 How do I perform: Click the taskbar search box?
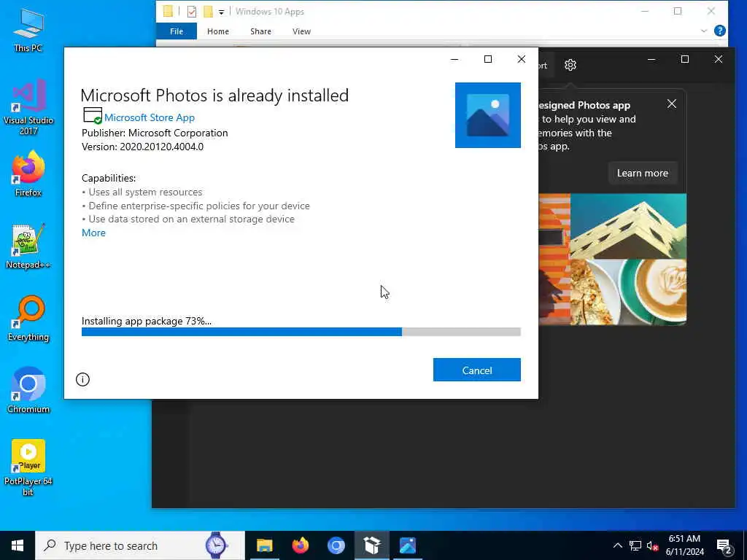[140, 545]
